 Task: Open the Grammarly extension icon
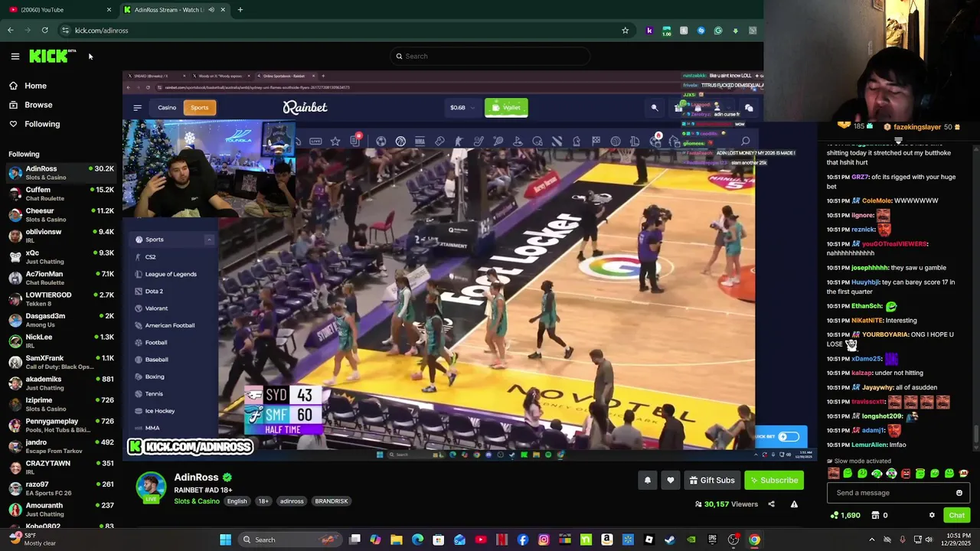click(718, 31)
